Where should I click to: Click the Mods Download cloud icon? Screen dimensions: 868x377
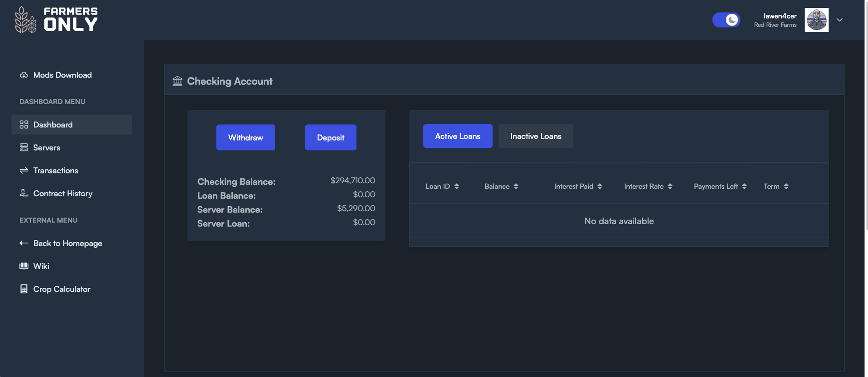click(24, 75)
